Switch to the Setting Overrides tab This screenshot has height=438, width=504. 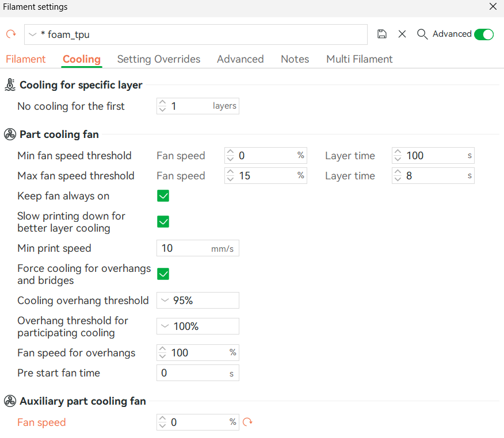point(159,59)
